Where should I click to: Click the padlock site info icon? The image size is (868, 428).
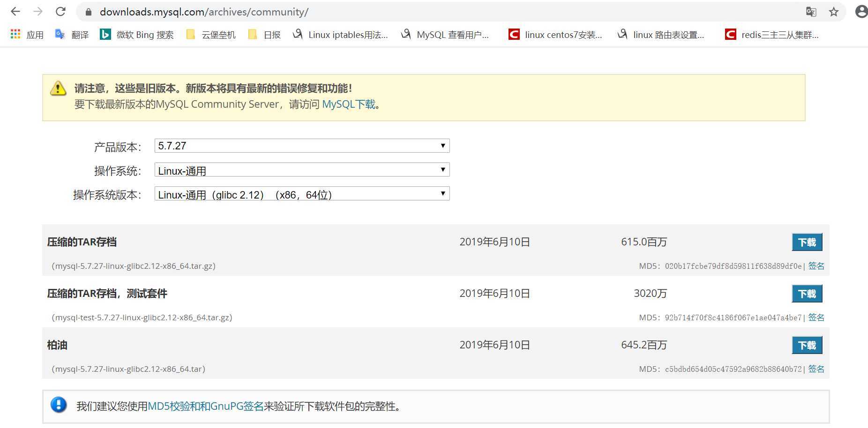pyautogui.click(x=88, y=12)
